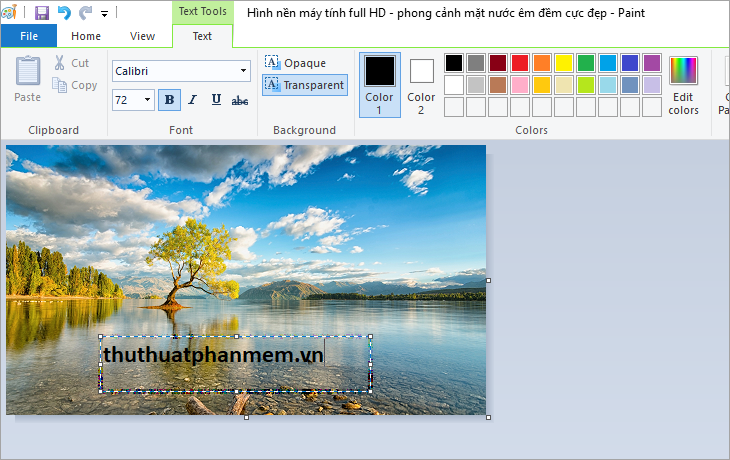Pick the light yellow color swatch
Screen dimensions: 730x460
pos(564,85)
